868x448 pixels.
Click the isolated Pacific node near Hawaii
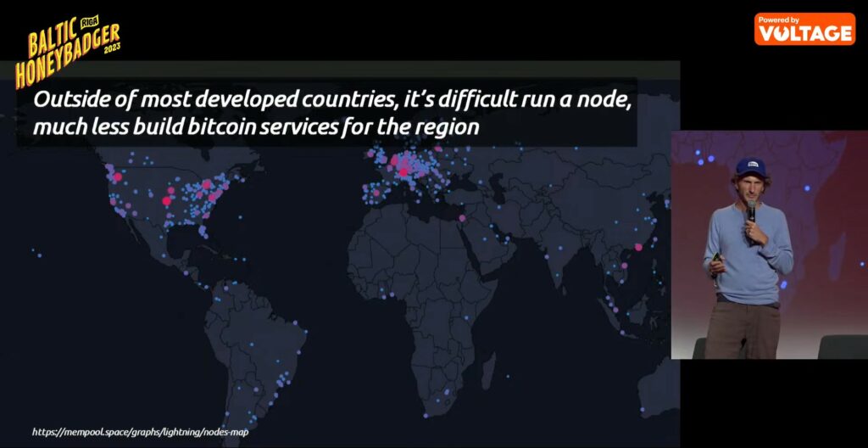pos(37,252)
